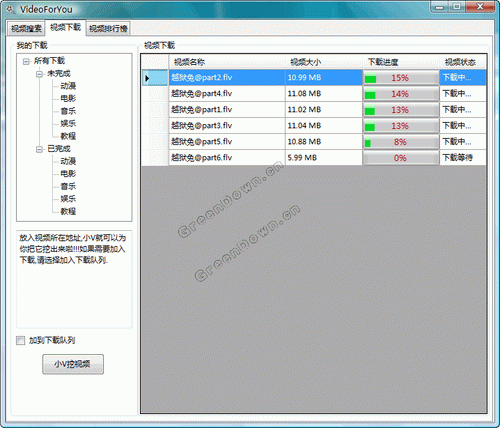Collapse the 未完成 tree branch
Viewport: 500px width, 428px height.
[x=39, y=74]
